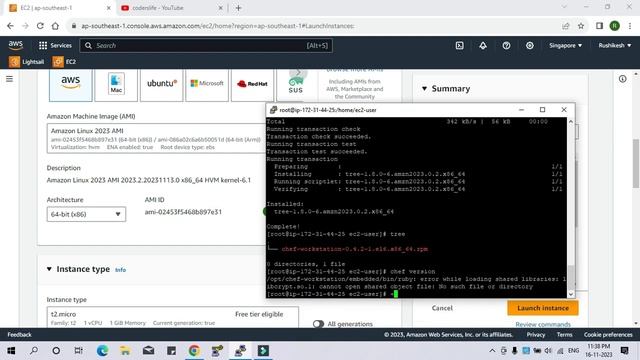Image resolution: width=640 pixels, height=360 pixels.
Task: Open the Feedback link in the footer
Action: [x=19, y=335]
